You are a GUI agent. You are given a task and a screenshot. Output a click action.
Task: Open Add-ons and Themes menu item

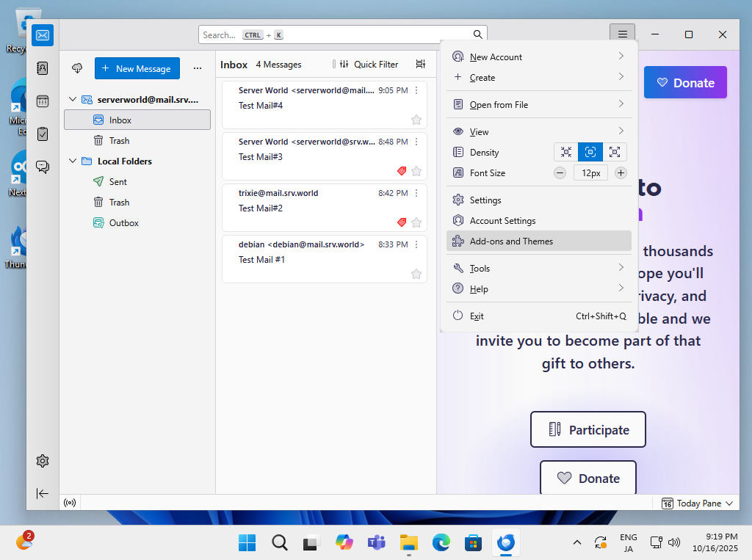[x=511, y=241]
